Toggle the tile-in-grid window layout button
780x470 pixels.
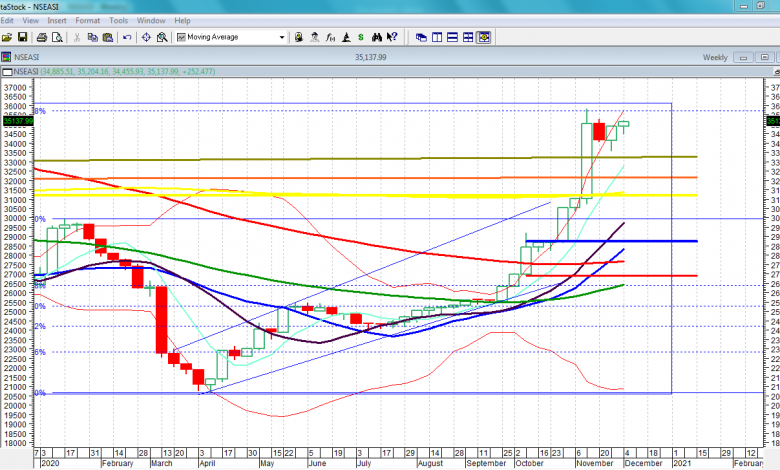click(468, 38)
